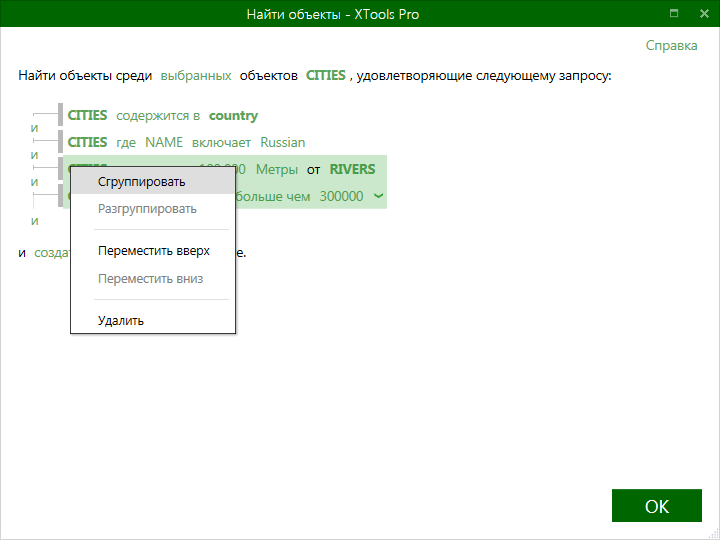The image size is (720, 540).
Task: Toggle the и operator between first two conditions
Action: pos(34,128)
